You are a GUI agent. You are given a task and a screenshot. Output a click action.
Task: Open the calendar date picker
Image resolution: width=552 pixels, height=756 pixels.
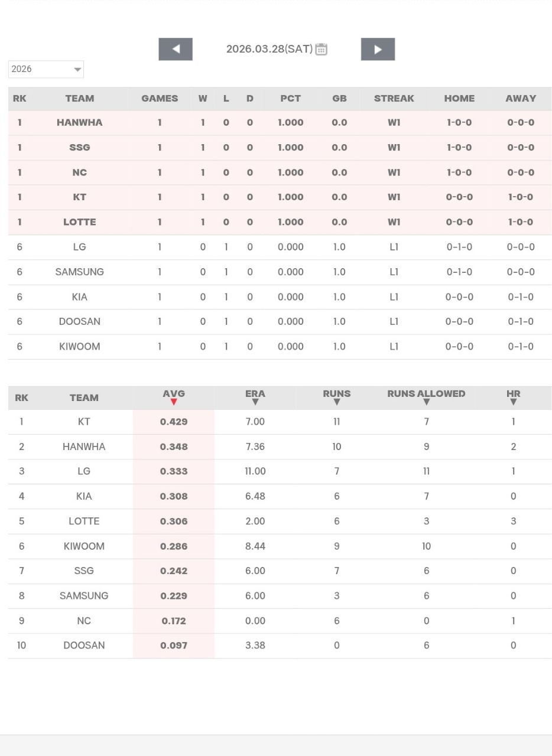(321, 49)
